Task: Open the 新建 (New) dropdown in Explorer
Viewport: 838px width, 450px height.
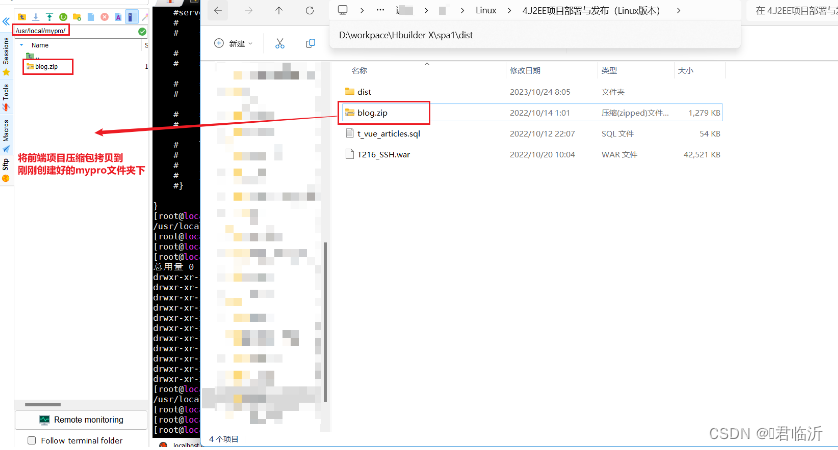Action: (233, 43)
